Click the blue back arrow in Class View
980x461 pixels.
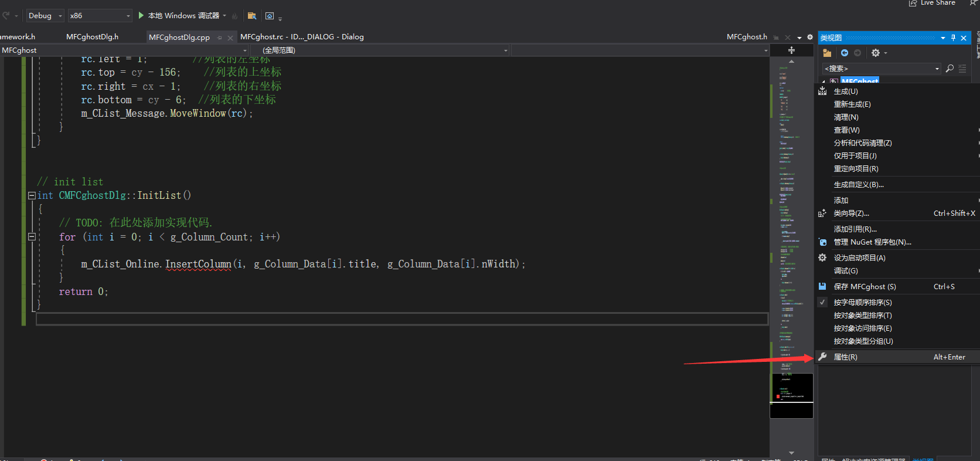(845, 53)
